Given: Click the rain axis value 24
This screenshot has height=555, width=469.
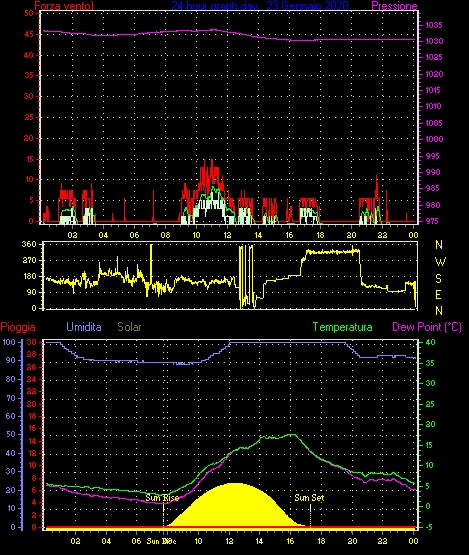Looking at the screenshot, I should (32, 379).
